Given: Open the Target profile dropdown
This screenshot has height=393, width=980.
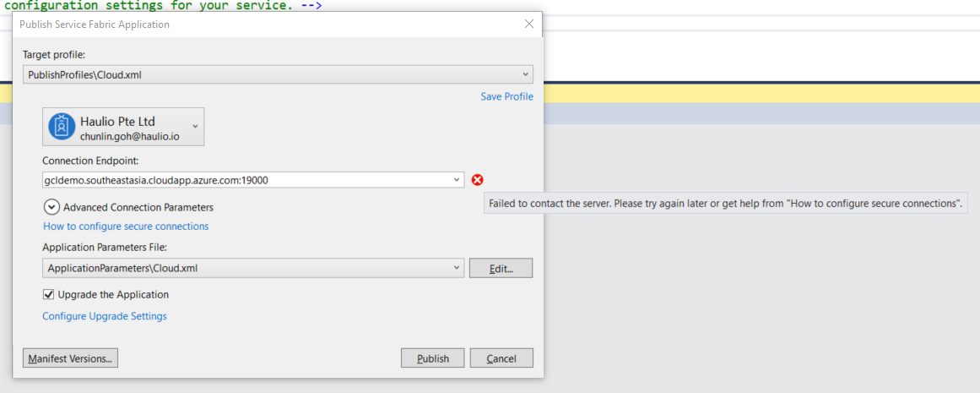Looking at the screenshot, I should (526, 74).
